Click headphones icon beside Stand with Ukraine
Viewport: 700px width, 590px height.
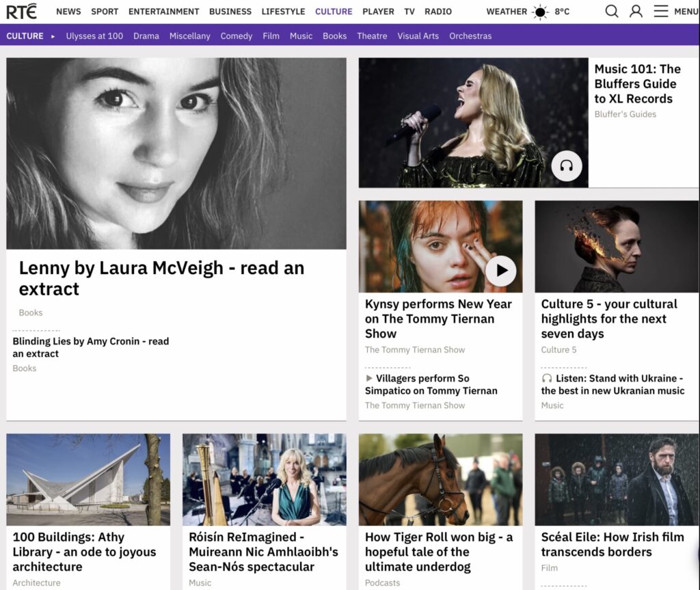click(x=547, y=378)
